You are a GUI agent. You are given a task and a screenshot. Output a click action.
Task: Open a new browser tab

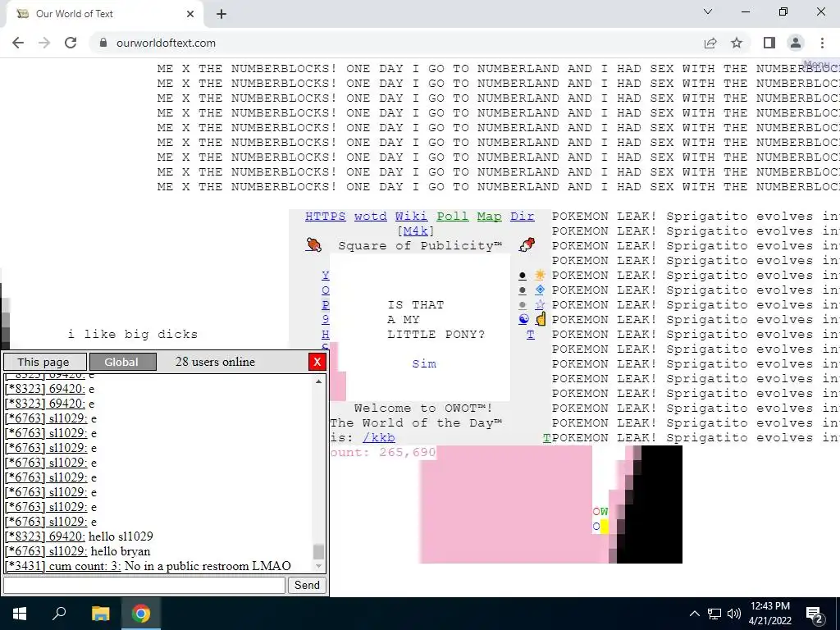click(221, 14)
